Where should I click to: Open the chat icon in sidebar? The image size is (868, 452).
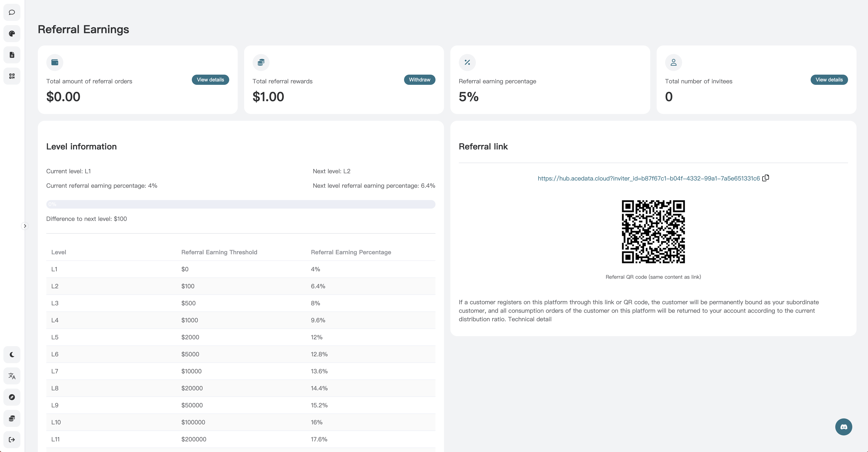tap(12, 13)
